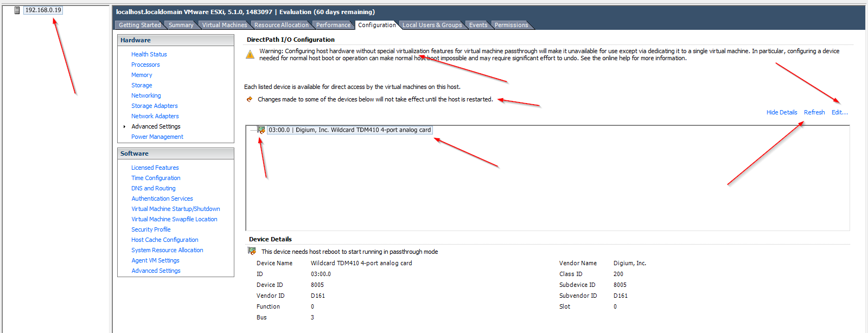Open the Network Adapters page
The height and width of the screenshot is (333, 868).
(155, 116)
